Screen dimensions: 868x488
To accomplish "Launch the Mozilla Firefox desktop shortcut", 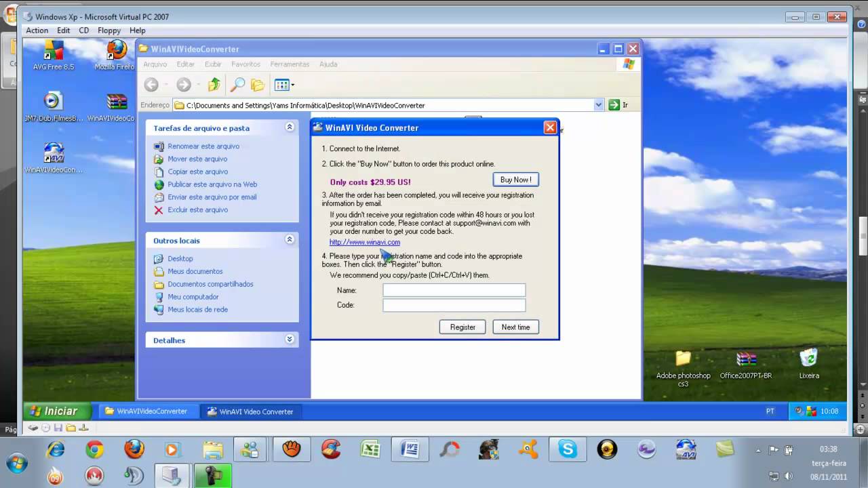I will [115, 55].
